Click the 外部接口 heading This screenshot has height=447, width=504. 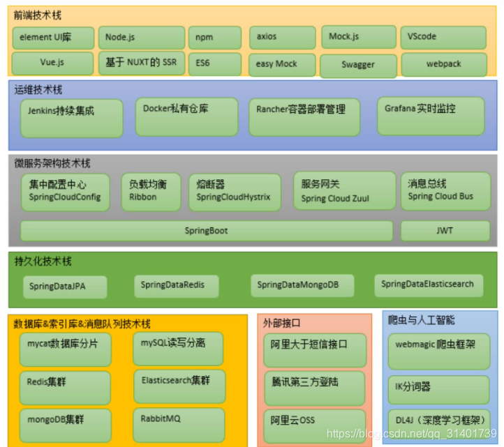(x=281, y=323)
